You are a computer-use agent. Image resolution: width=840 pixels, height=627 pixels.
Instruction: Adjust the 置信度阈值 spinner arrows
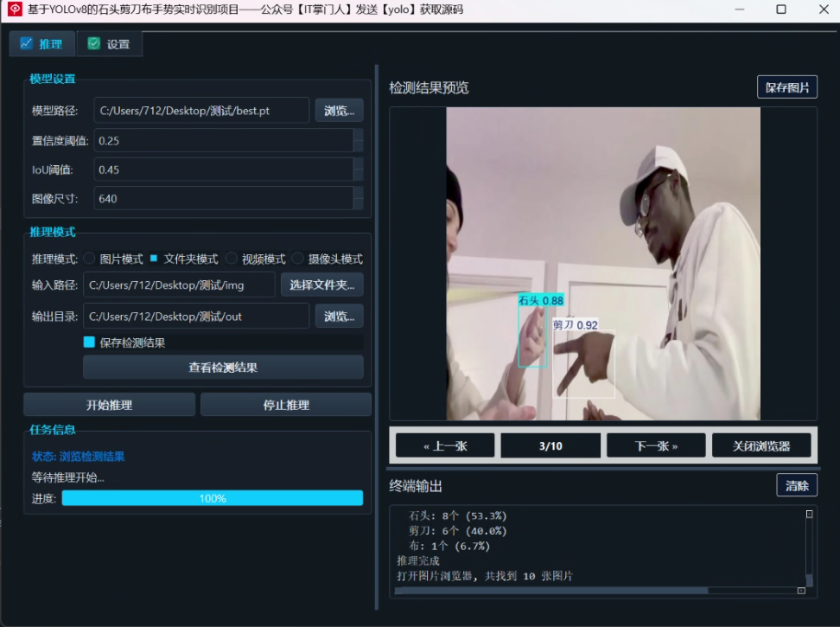359,141
